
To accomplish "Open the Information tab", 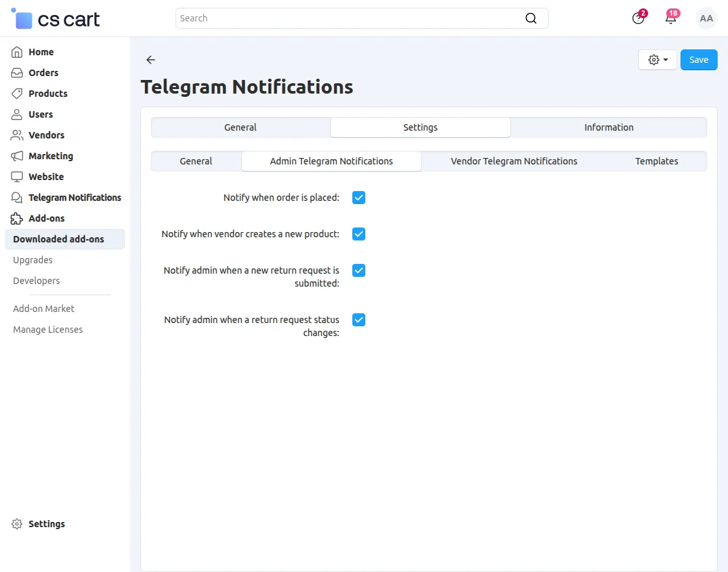I will tap(608, 127).
